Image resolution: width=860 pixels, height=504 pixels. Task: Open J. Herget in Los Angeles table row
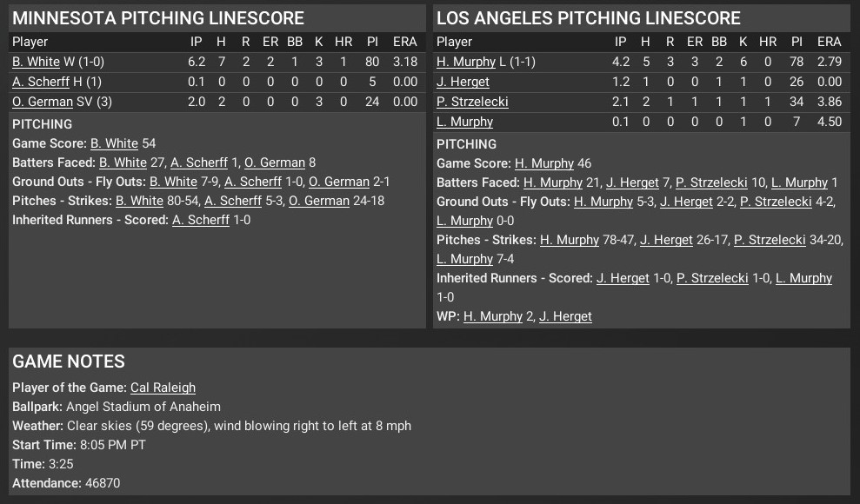[463, 82]
